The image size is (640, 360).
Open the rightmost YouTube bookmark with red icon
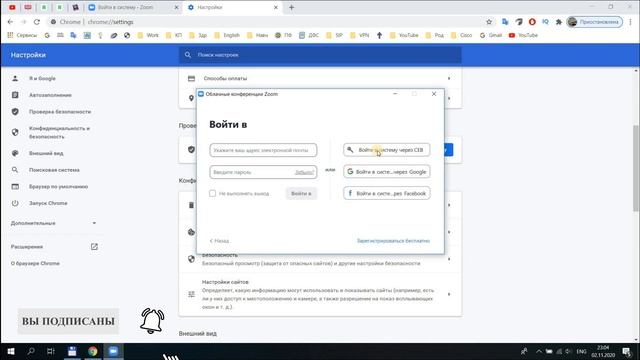pyautogui.click(x=523, y=36)
